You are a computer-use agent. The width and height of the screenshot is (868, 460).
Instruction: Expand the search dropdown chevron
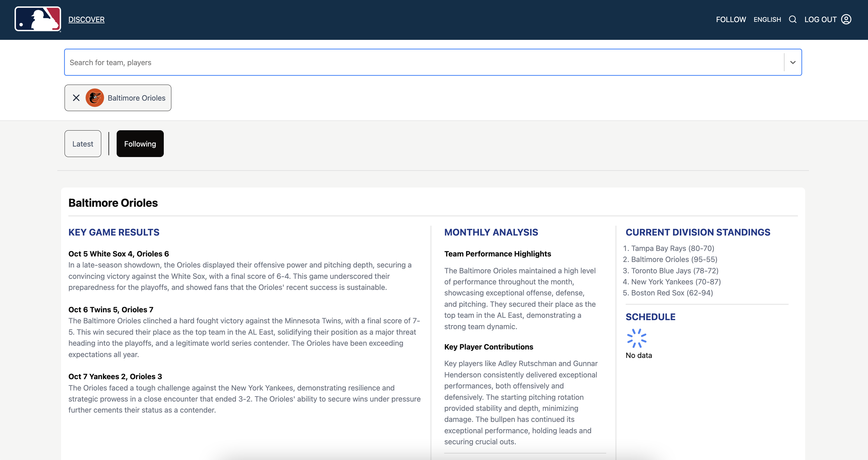tap(793, 63)
